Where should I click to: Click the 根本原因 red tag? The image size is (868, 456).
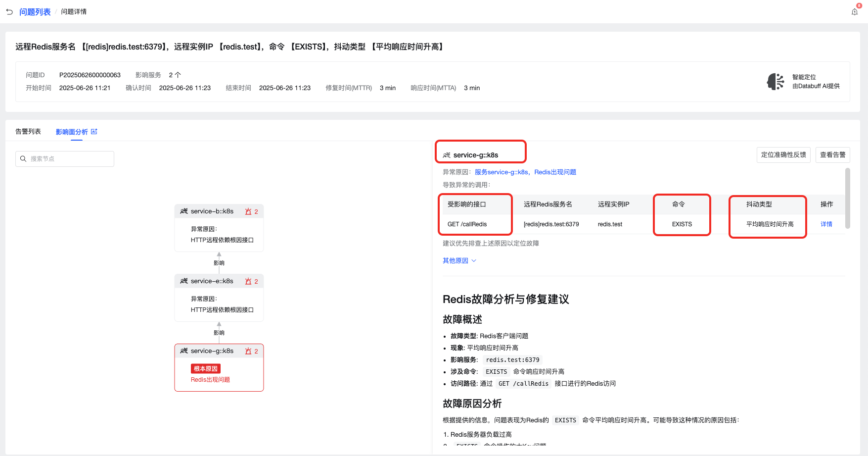206,369
